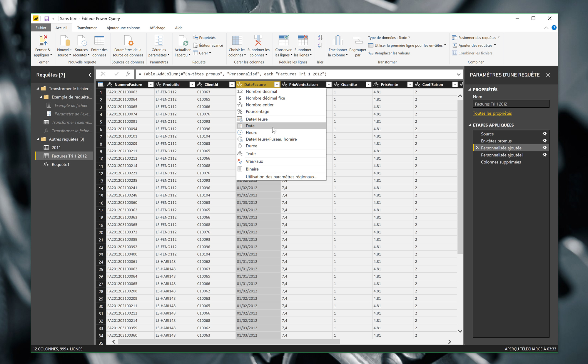Sort descending with Z-A icon

click(x=320, y=45)
